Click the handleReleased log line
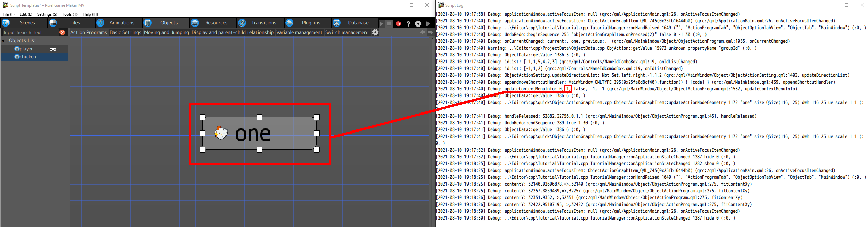The image size is (868, 227). tap(596, 116)
